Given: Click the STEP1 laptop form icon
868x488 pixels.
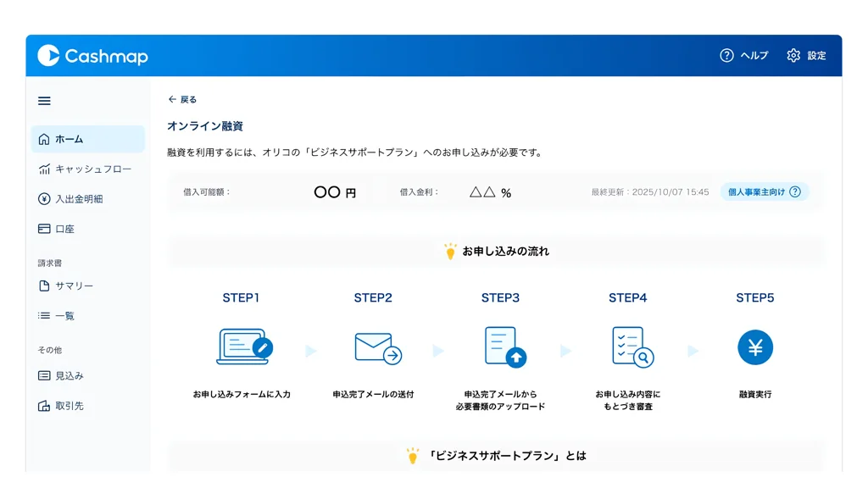Looking at the screenshot, I should click(244, 347).
